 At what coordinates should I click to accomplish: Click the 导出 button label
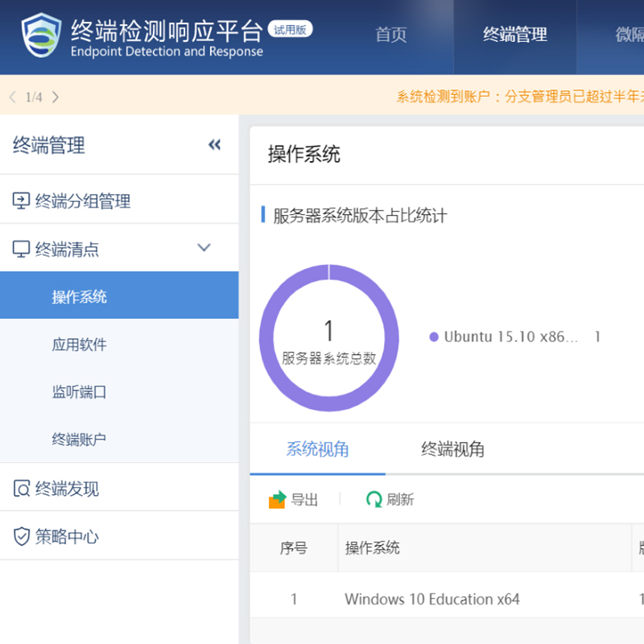click(304, 499)
